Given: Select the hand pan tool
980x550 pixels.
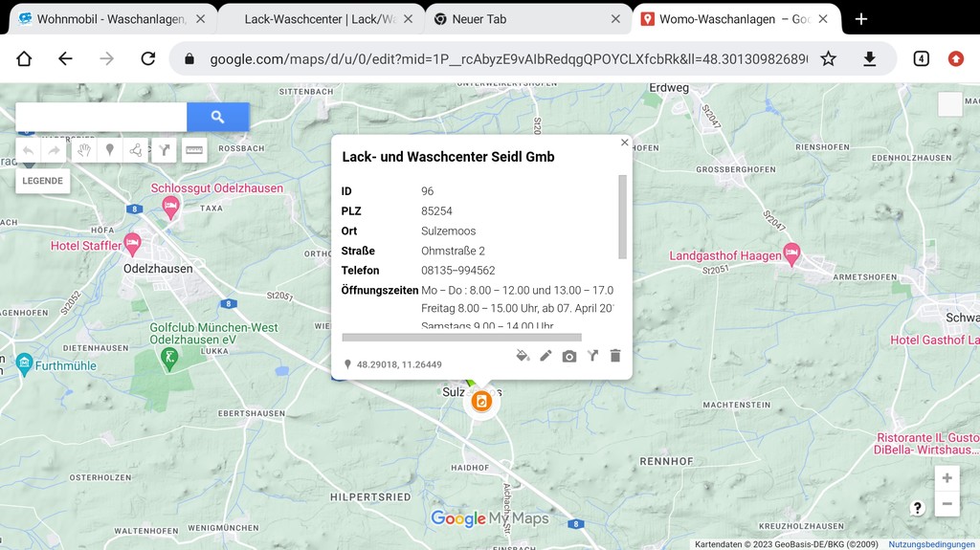Looking at the screenshot, I should 84,150.
